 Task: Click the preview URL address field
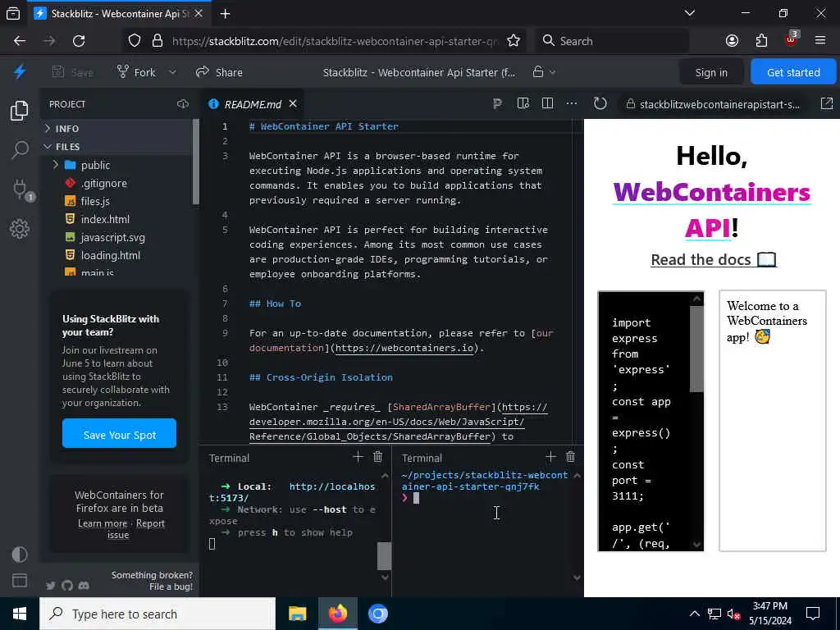pos(715,104)
